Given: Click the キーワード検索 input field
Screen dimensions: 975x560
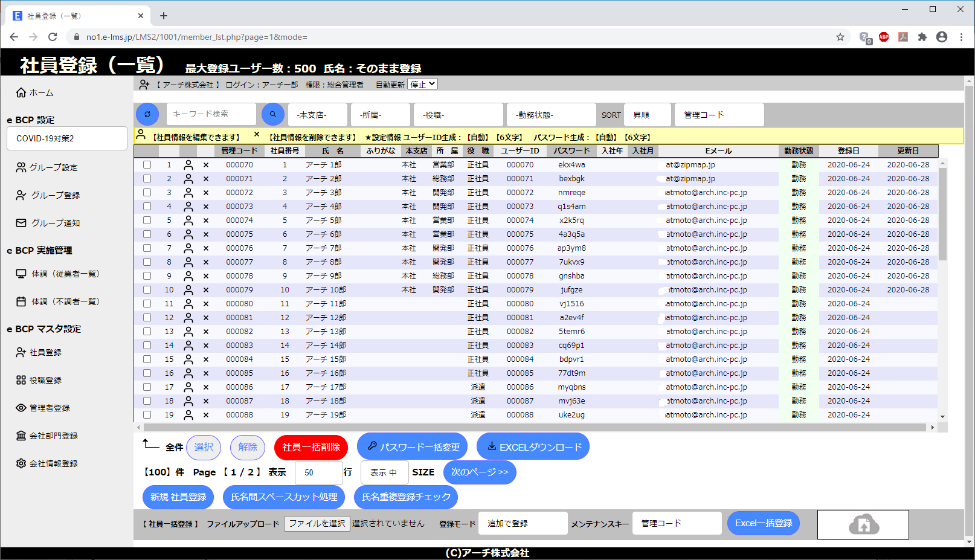Looking at the screenshot, I should click(211, 114).
